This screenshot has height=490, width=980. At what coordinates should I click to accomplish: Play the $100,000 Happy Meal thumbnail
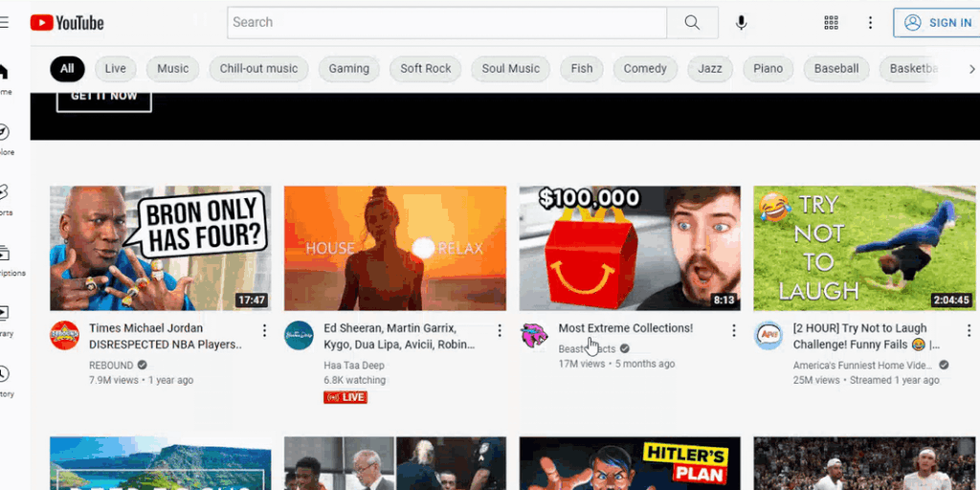pos(630,248)
